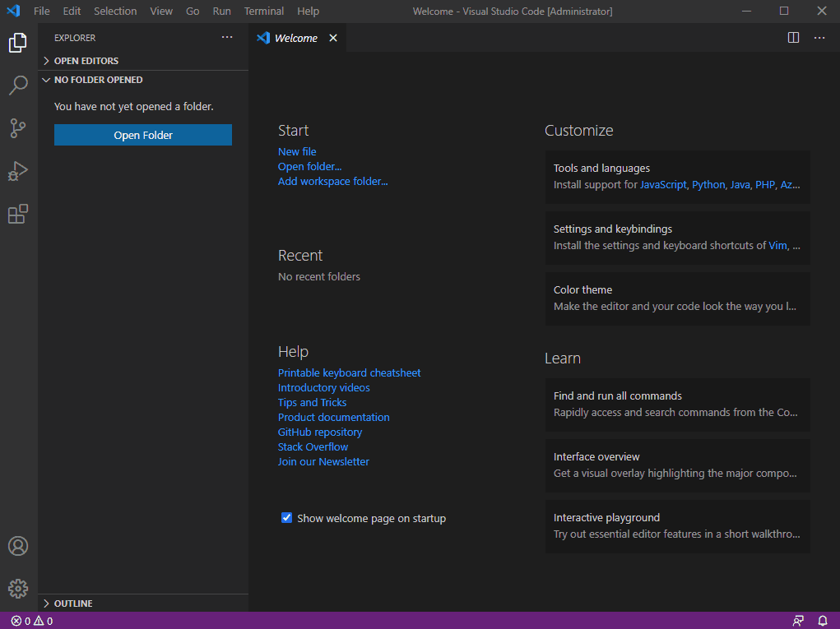Open Find and run all commands card
The width and height of the screenshot is (840, 629).
677,405
